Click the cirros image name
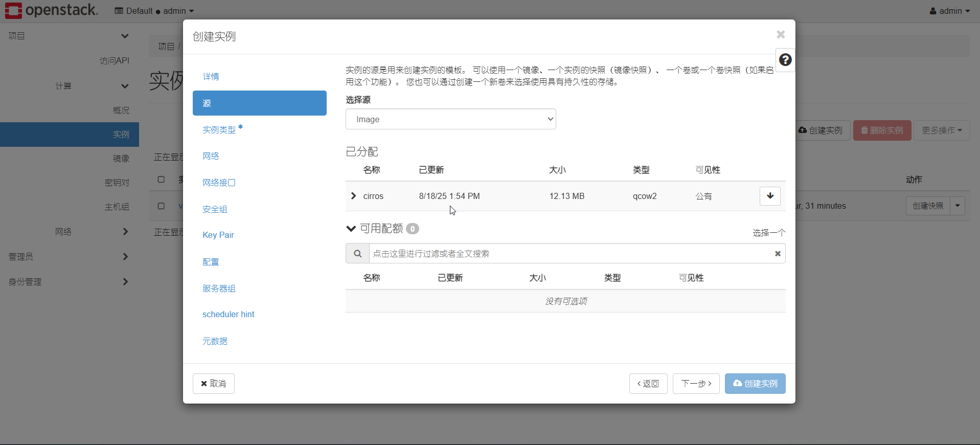Image resolution: width=980 pixels, height=445 pixels. 373,196
